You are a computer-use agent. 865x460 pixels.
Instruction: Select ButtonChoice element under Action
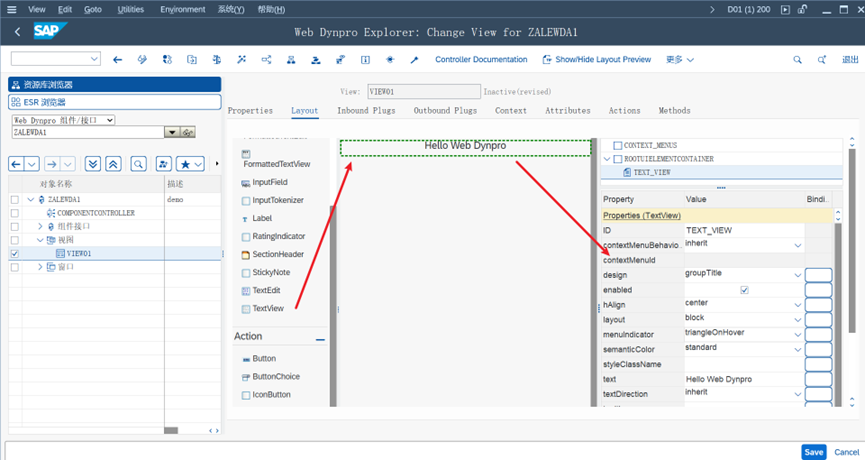coord(271,377)
